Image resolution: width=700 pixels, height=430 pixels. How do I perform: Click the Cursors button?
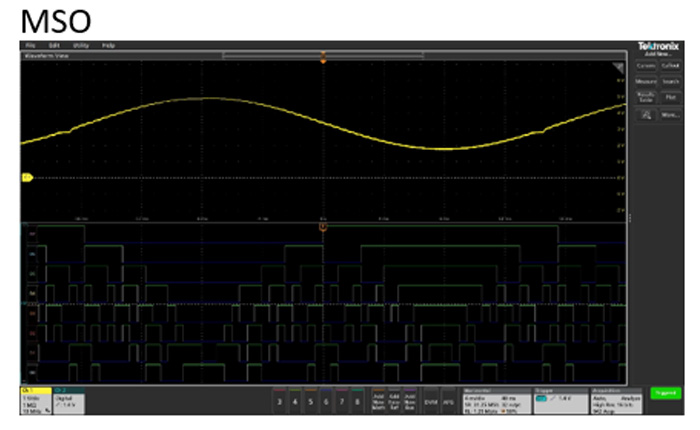pos(646,66)
